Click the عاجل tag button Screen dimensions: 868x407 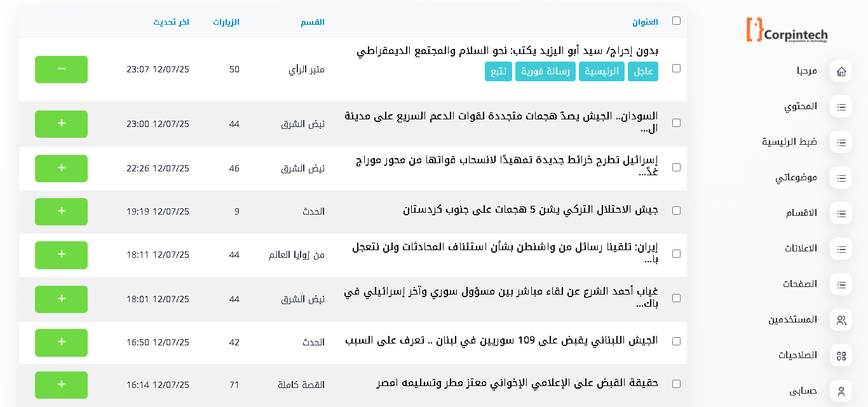pyautogui.click(x=644, y=71)
